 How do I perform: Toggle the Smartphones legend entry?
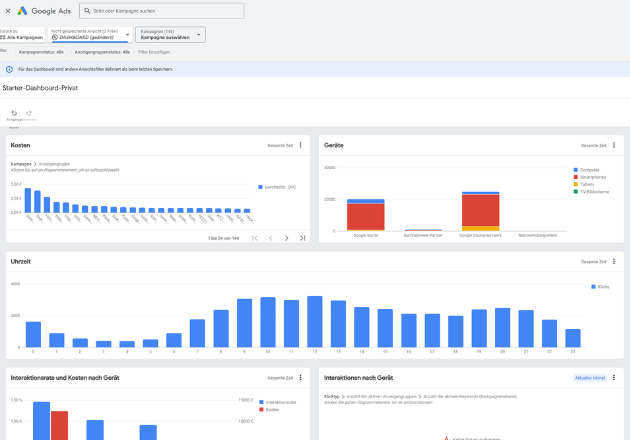pos(590,177)
